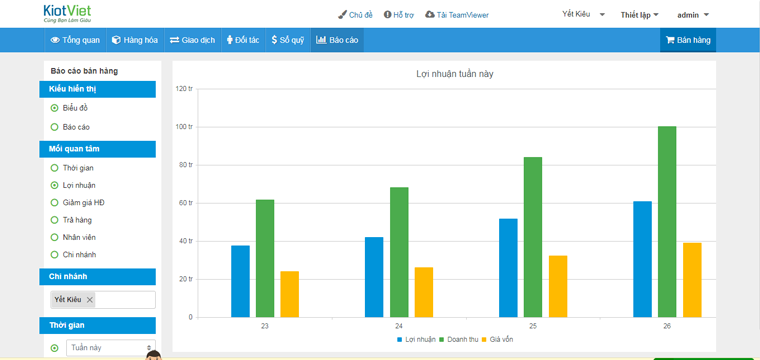Open the Yết Kiêu branch selector at top

click(584, 15)
